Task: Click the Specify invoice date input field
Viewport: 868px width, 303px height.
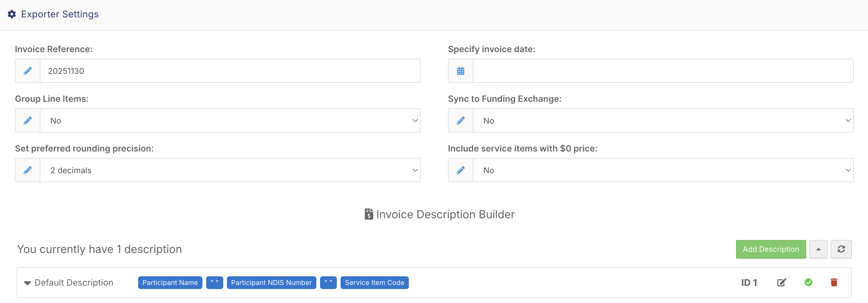Action: tap(663, 71)
